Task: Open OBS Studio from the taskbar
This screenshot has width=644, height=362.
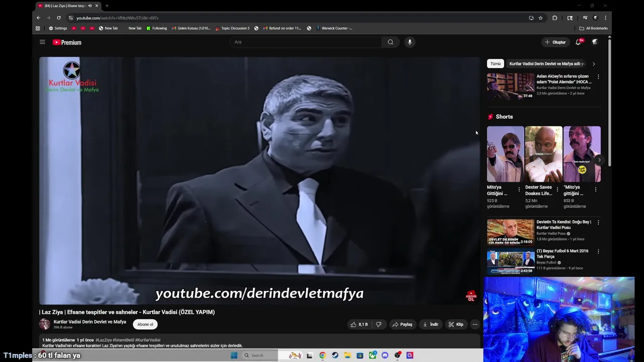Action: coord(397,355)
